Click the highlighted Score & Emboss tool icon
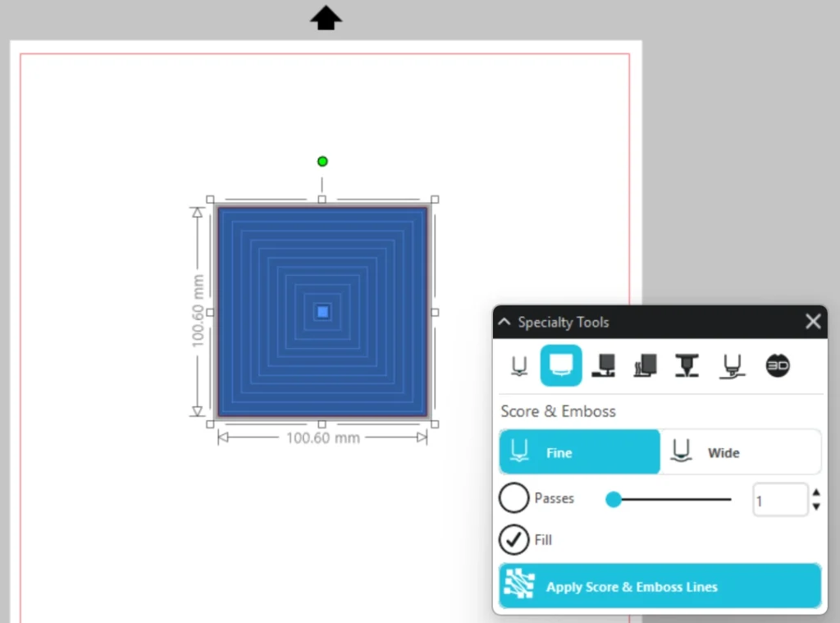The height and width of the screenshot is (623, 840). [x=561, y=366]
